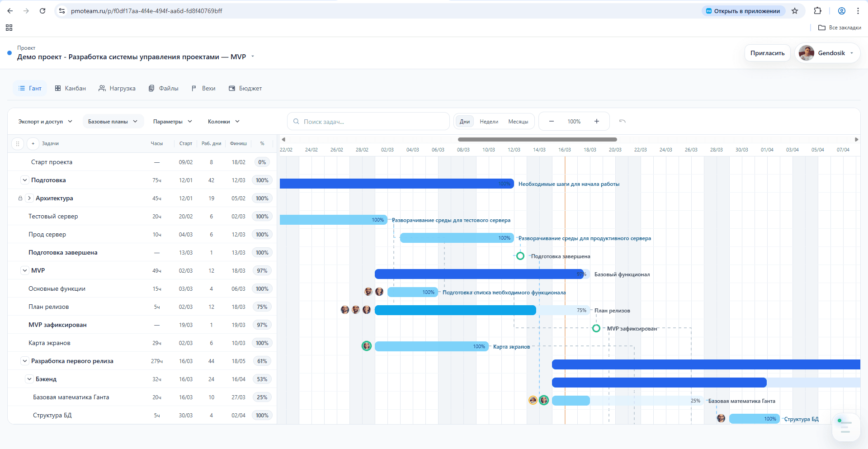
Task: Switch to the Бюджет tab
Action: click(x=245, y=89)
